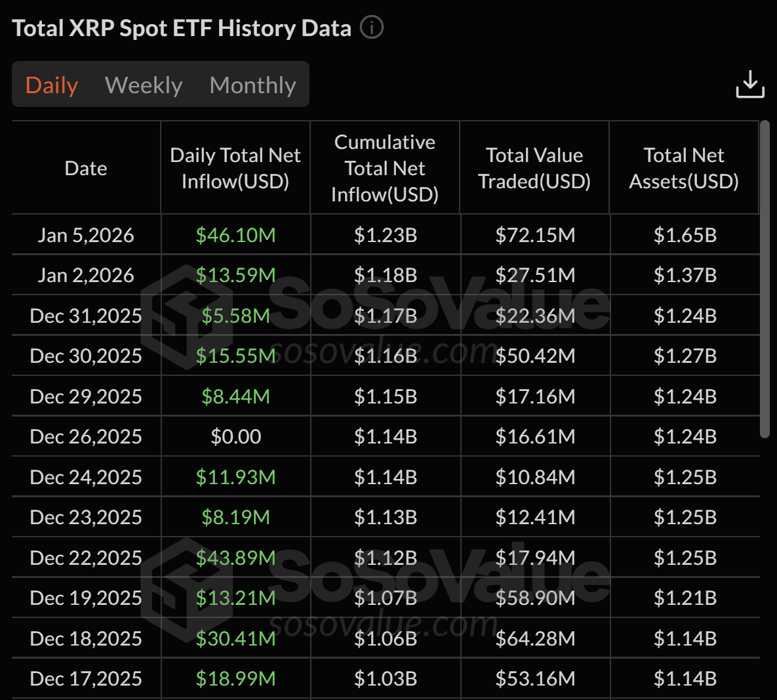
Task: Click the download data icon
Action: (750, 84)
